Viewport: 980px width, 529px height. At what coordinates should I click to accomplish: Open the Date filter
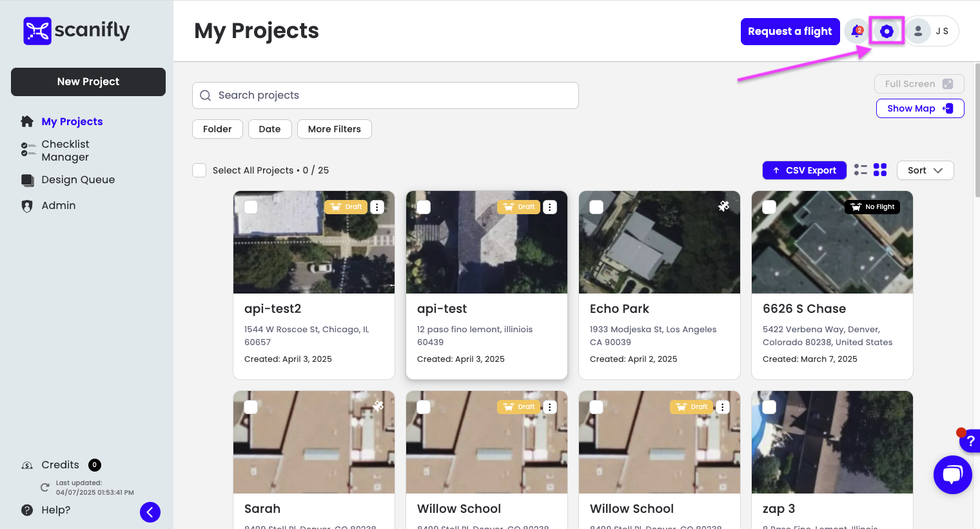tap(269, 129)
